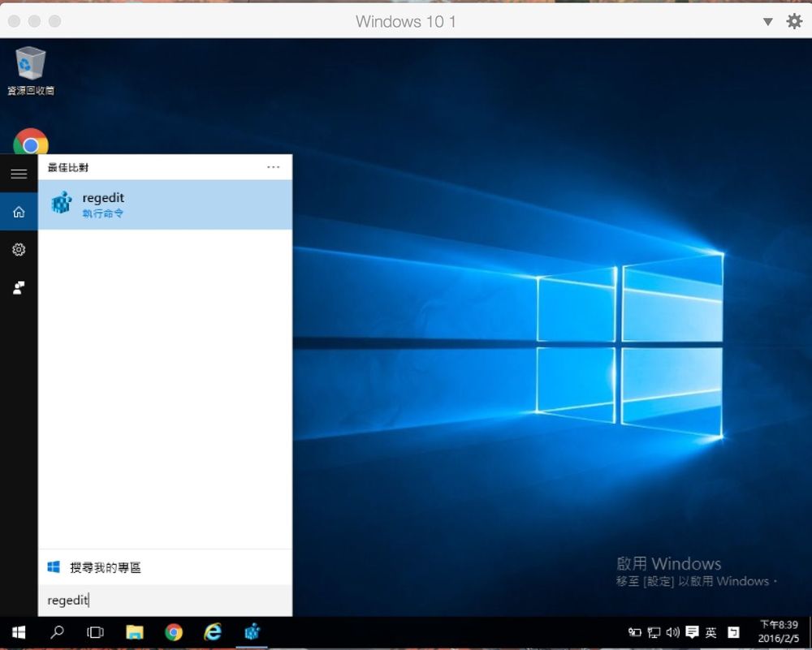Open Task View from the taskbar
The width and height of the screenshot is (812, 650).
[96, 632]
